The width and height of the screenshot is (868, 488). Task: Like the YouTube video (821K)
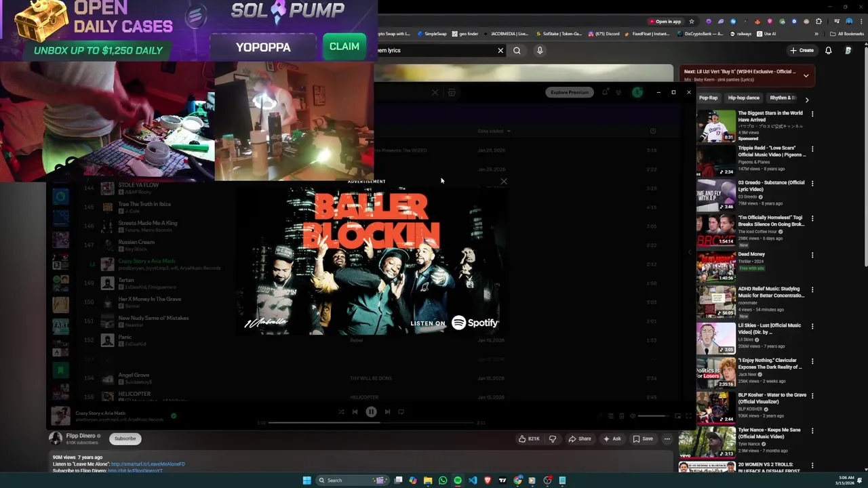tap(529, 439)
